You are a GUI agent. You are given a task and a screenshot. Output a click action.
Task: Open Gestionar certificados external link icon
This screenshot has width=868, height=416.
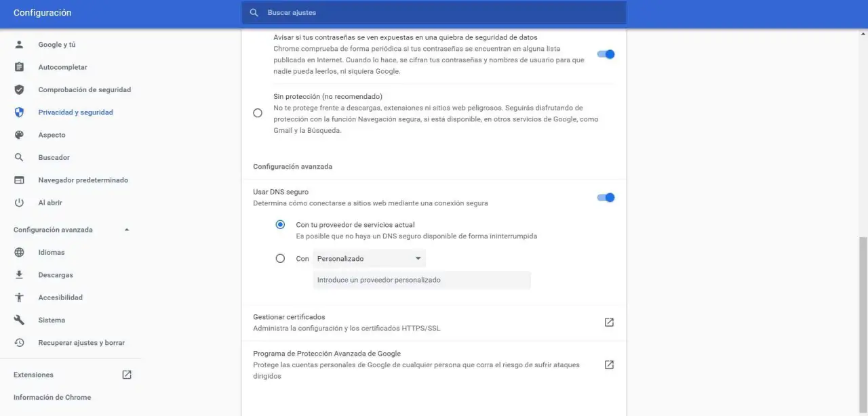click(x=609, y=323)
